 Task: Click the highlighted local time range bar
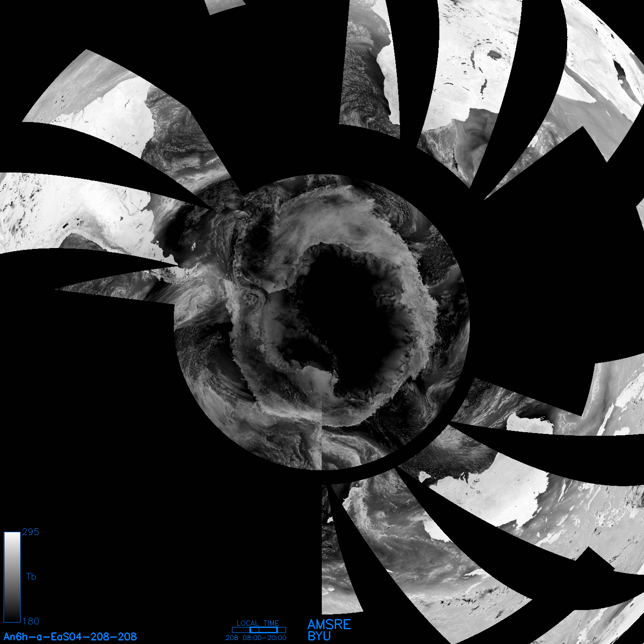click(x=263, y=630)
